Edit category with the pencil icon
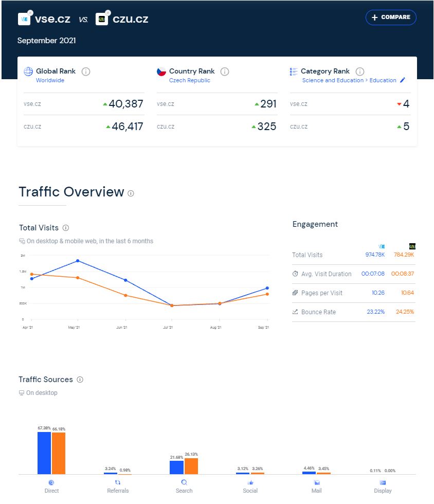434x504 pixels. [x=403, y=80]
